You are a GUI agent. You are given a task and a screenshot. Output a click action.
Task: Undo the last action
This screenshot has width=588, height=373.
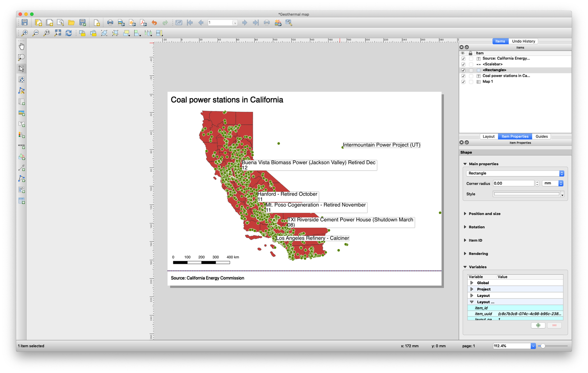(x=154, y=23)
